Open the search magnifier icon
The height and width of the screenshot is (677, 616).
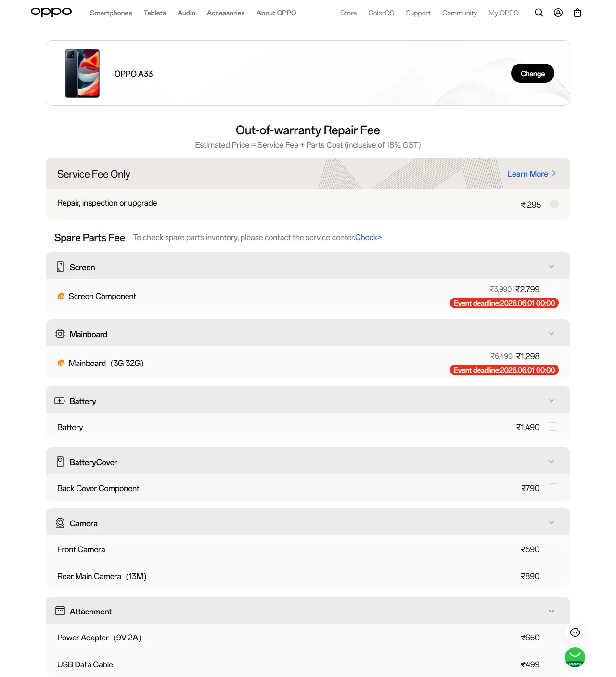click(539, 13)
